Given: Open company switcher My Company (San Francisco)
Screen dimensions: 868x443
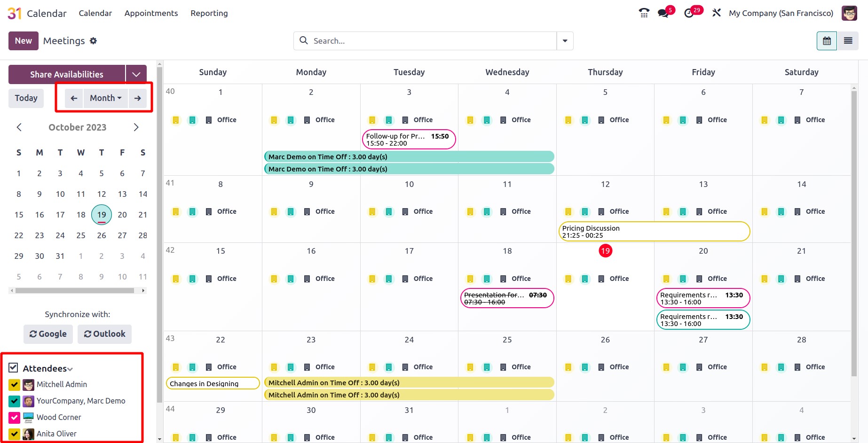Looking at the screenshot, I should pos(781,13).
